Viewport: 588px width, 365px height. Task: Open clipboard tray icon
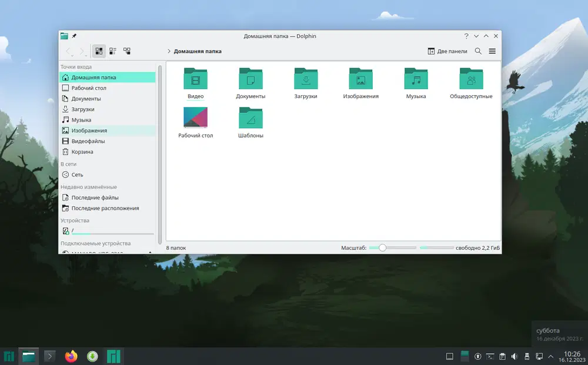503,356
